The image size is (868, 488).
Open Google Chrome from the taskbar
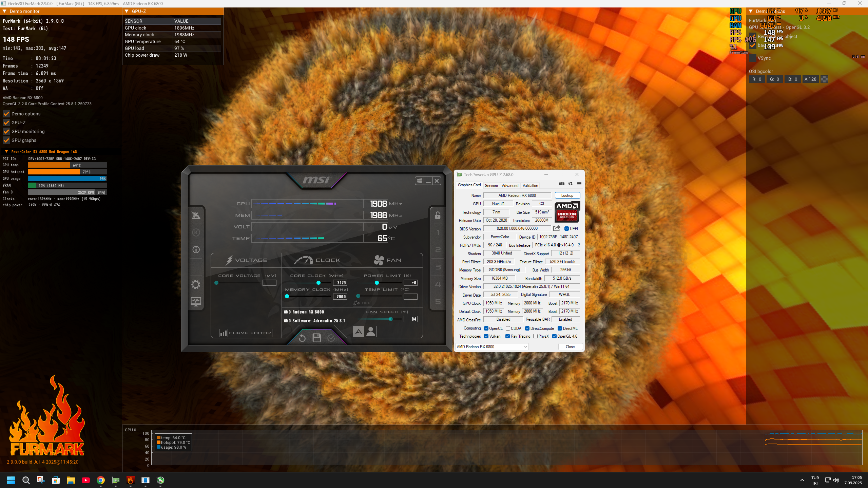(x=101, y=480)
